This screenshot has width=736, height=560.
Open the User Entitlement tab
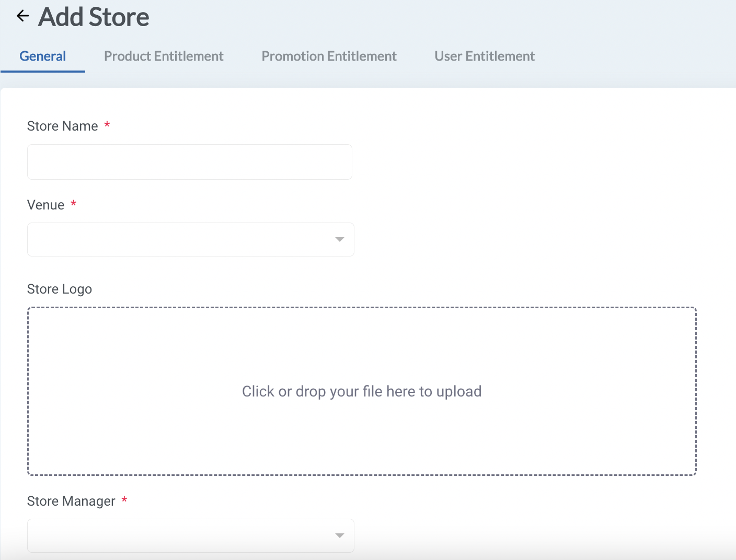pos(484,56)
